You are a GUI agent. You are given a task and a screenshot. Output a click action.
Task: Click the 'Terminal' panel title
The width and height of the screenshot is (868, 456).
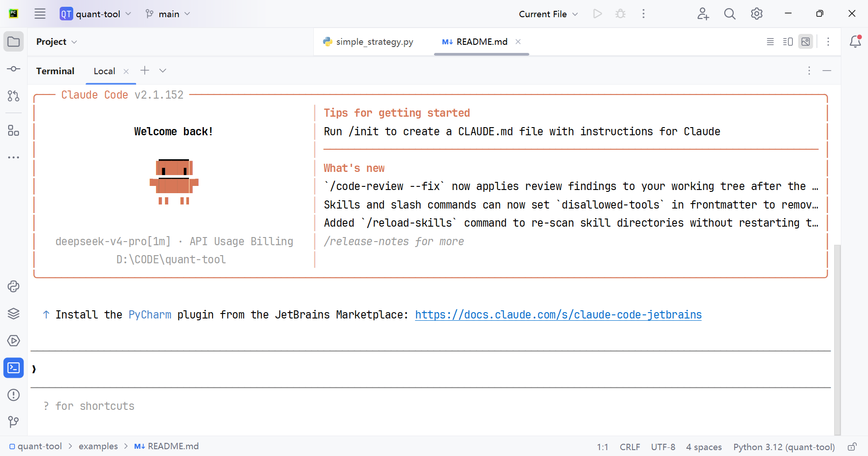click(x=55, y=71)
